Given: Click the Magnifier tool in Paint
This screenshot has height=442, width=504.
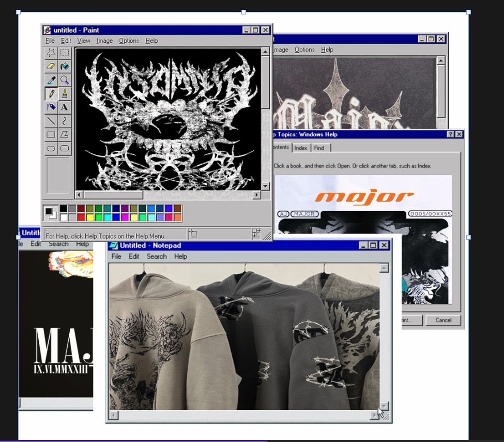Looking at the screenshot, I should pyautogui.click(x=64, y=80).
